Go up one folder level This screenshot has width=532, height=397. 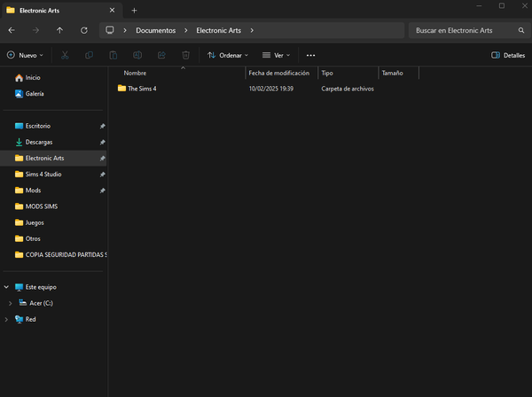tap(59, 30)
